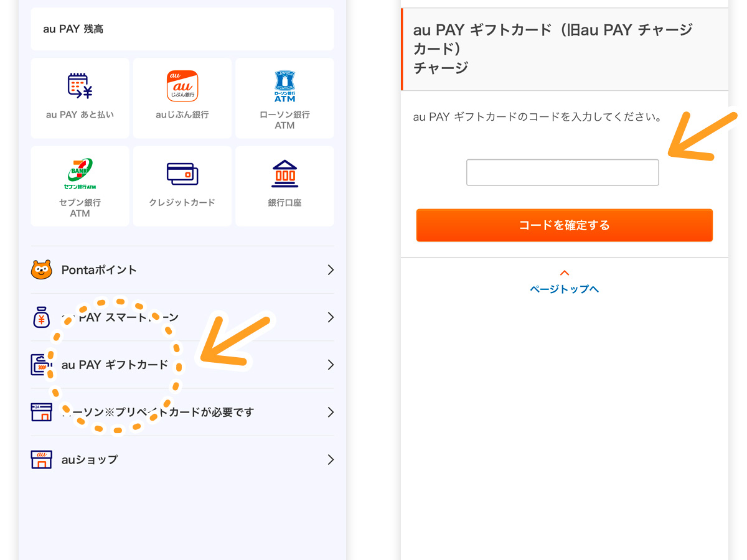This screenshot has width=747, height=560.
Task: Tap the au shop storefront icon
Action: pyautogui.click(x=41, y=459)
